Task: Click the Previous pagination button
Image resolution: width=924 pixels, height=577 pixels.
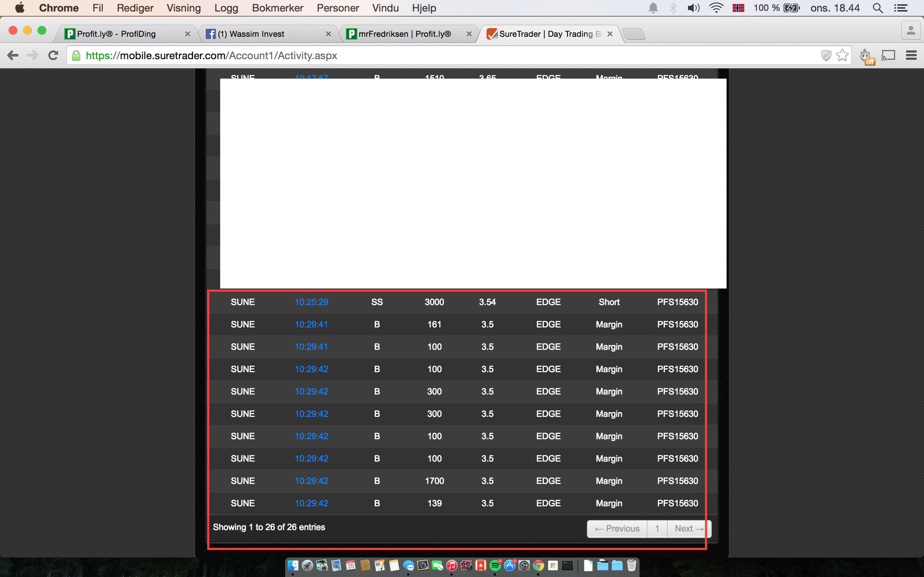Action: (x=617, y=529)
